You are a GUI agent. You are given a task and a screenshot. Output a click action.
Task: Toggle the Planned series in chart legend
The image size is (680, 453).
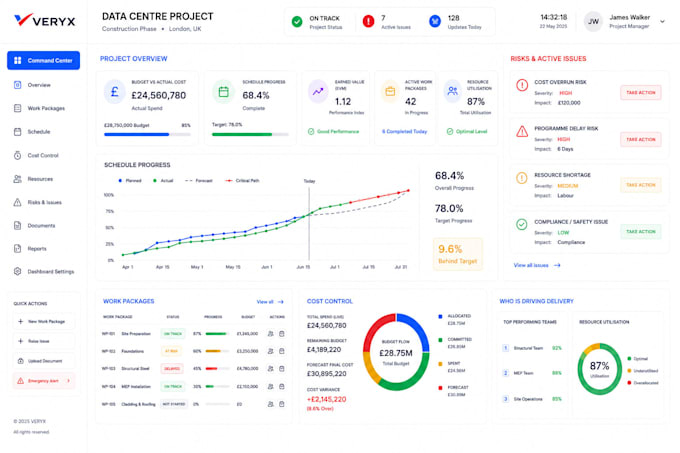(x=130, y=180)
